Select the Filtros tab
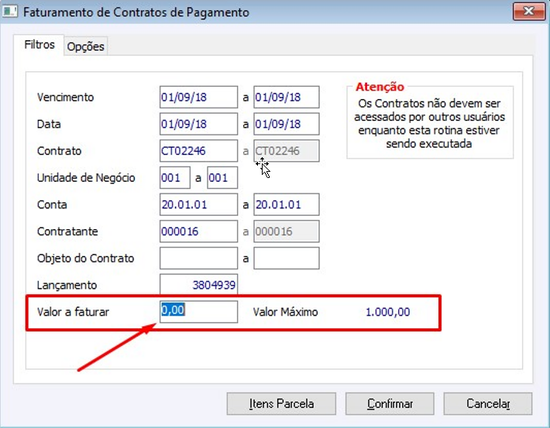This screenshot has height=428, width=550. pos(39,45)
